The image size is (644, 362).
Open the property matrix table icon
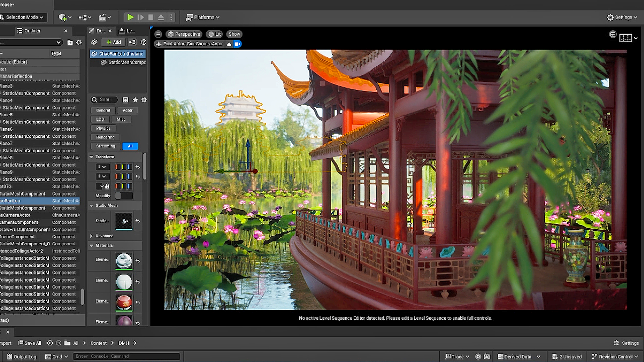point(126,100)
